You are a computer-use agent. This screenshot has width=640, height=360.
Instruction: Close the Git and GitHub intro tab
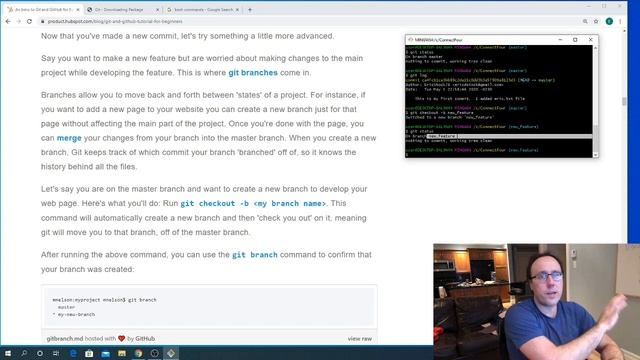click(x=78, y=9)
